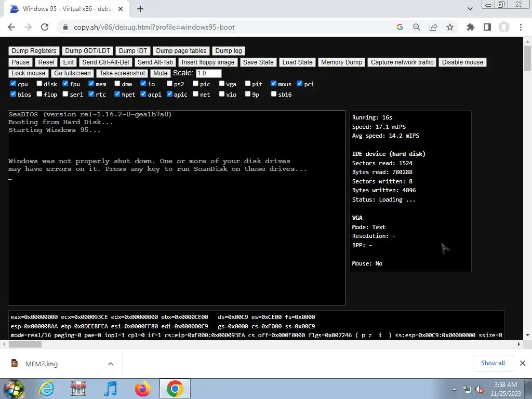The image size is (532, 399).
Task: Enable disk log checkbox
Action: [x=39, y=84]
